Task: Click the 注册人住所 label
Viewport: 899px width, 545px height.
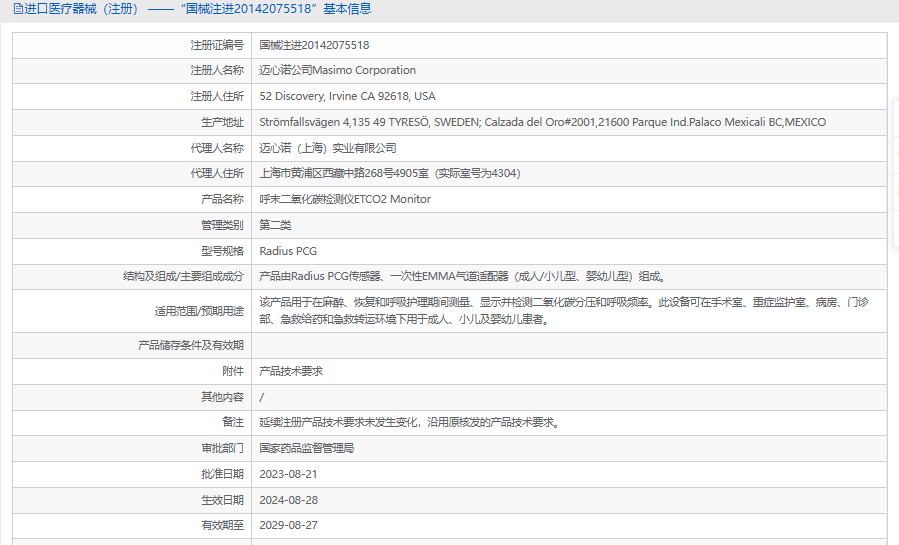Action: coord(217,96)
